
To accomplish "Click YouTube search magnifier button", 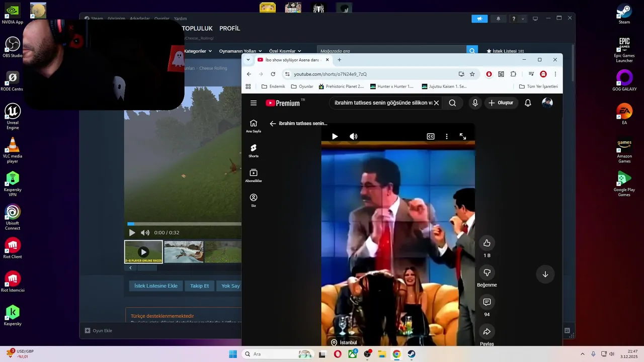I will tap(452, 103).
